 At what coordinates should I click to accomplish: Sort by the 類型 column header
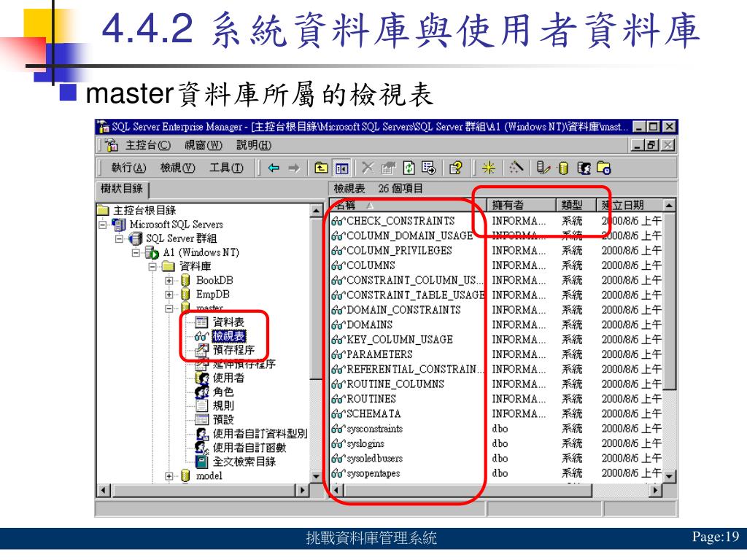pos(576,205)
